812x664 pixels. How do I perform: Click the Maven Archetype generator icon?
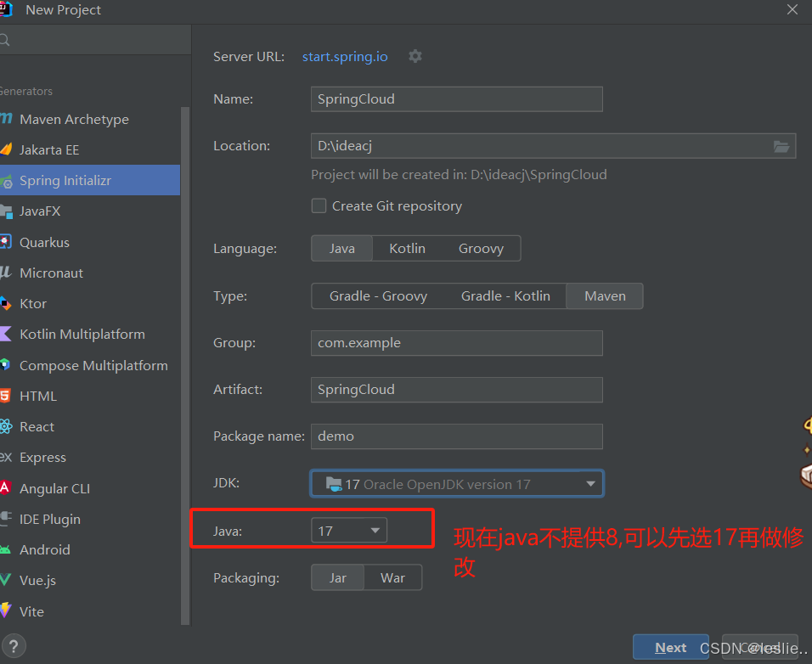[6, 119]
